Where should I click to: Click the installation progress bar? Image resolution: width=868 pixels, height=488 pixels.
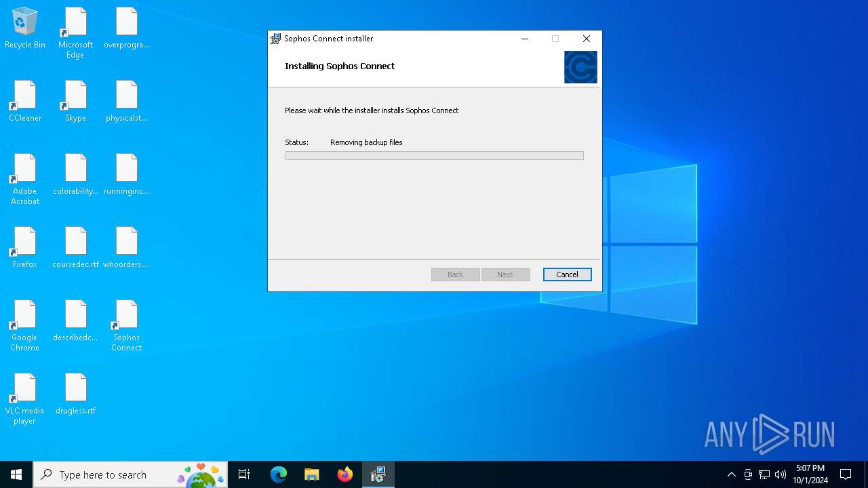pyautogui.click(x=434, y=156)
